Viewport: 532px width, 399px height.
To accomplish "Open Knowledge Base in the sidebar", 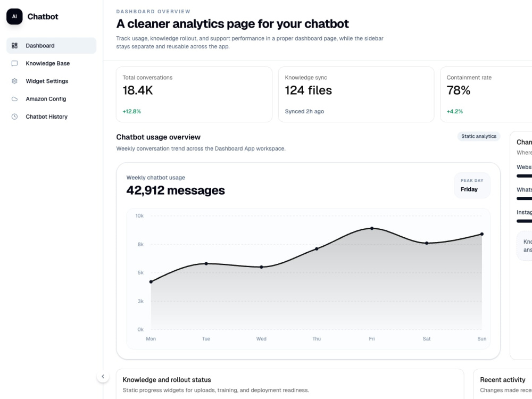I will click(51, 63).
